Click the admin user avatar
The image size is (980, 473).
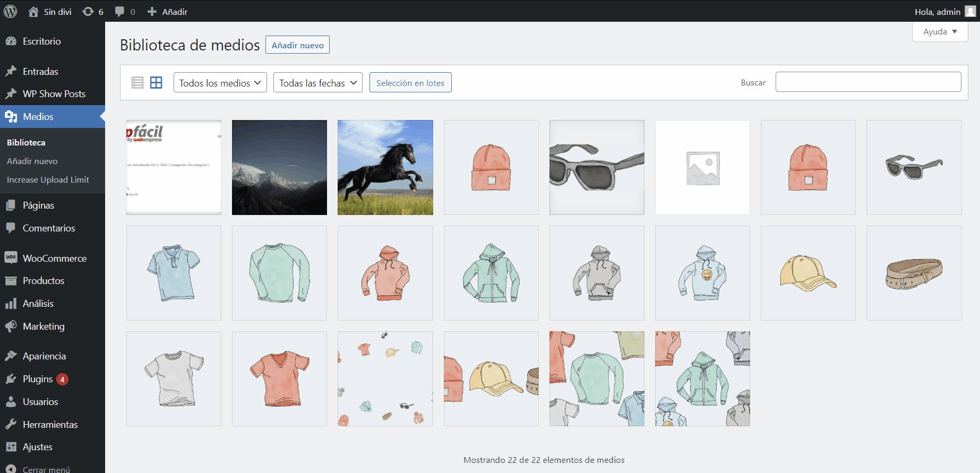coord(970,12)
